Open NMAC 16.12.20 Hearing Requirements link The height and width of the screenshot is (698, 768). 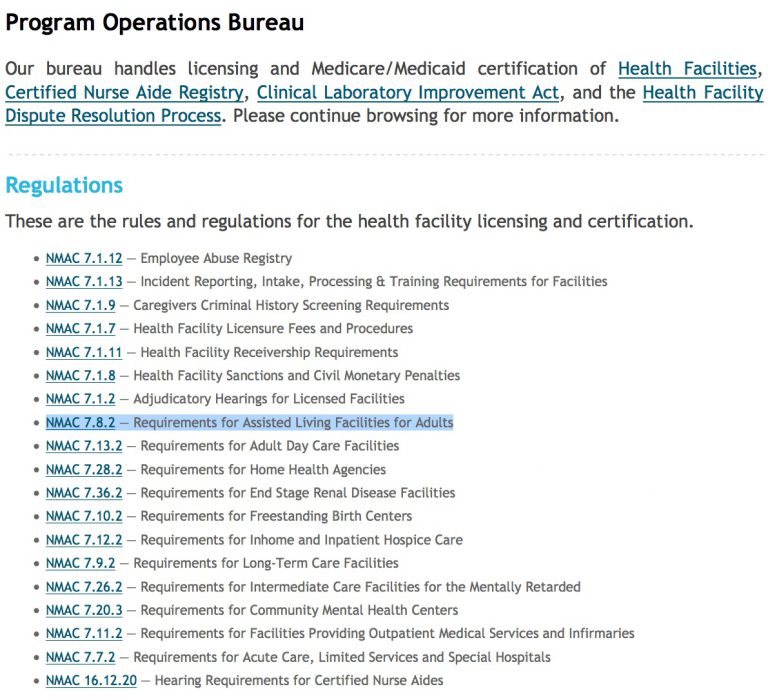click(88, 681)
